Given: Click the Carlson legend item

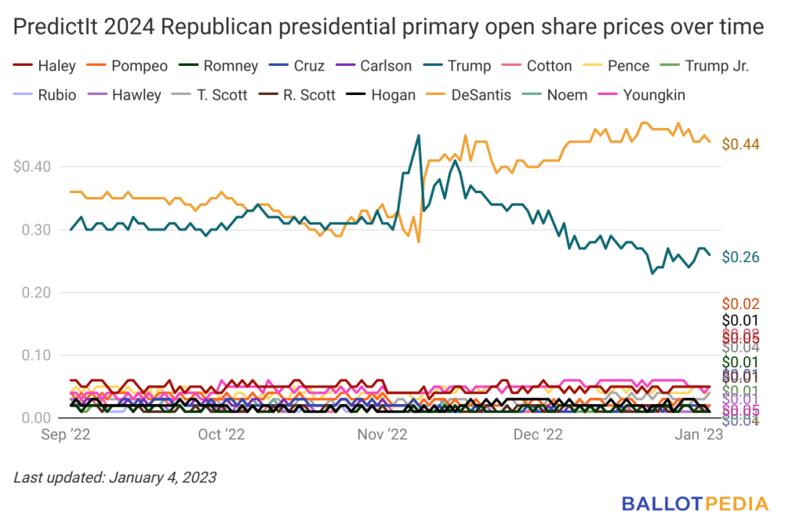Looking at the screenshot, I should pyautogui.click(x=373, y=66).
